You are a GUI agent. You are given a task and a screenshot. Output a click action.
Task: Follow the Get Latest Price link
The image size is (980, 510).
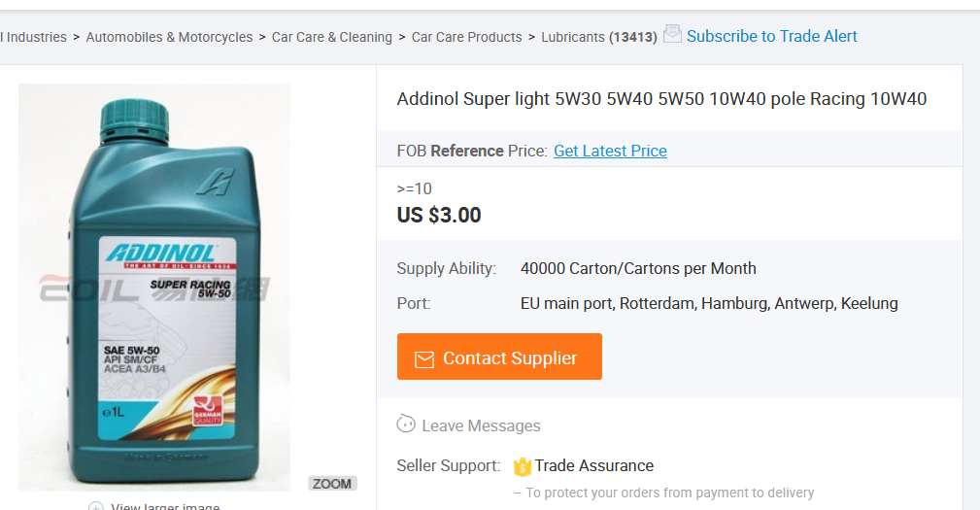(x=610, y=151)
